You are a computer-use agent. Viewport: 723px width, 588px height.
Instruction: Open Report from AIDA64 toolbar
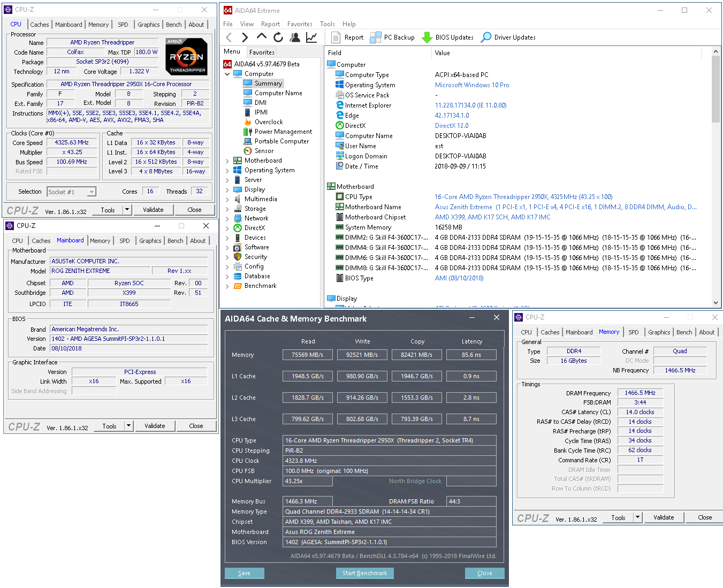click(x=347, y=37)
